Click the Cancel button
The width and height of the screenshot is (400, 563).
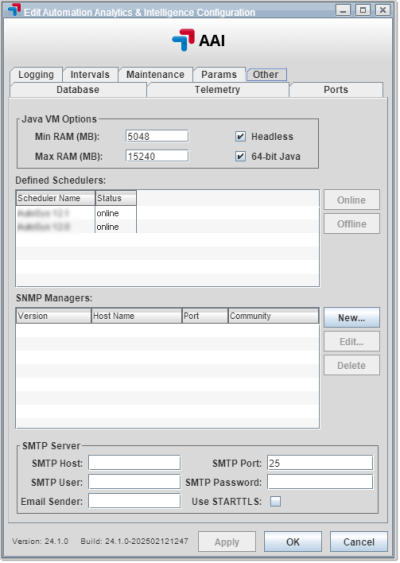coord(359,542)
